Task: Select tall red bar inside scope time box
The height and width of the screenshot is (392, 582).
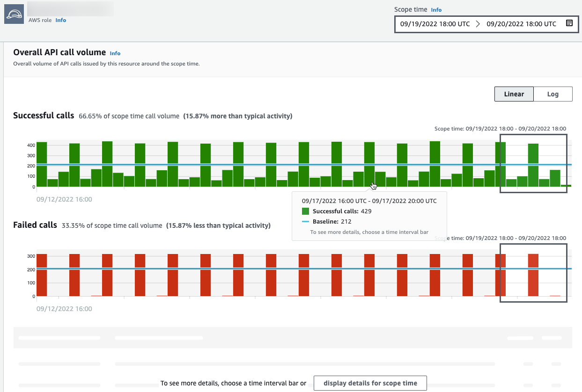Action: point(533,275)
